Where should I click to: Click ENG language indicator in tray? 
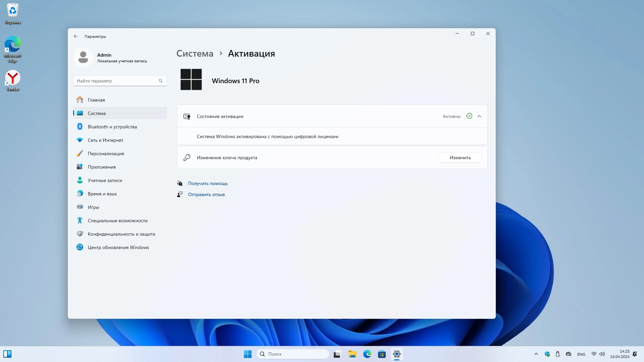(581, 354)
